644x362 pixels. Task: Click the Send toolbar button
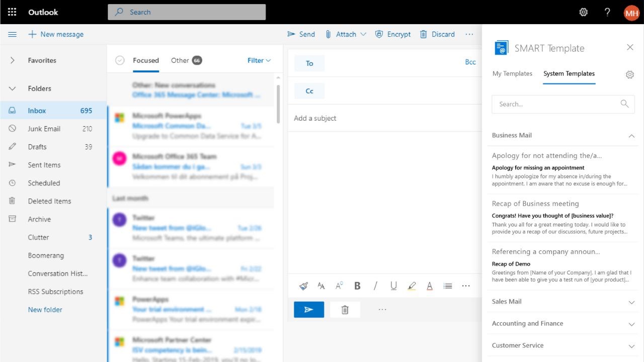coord(301,34)
